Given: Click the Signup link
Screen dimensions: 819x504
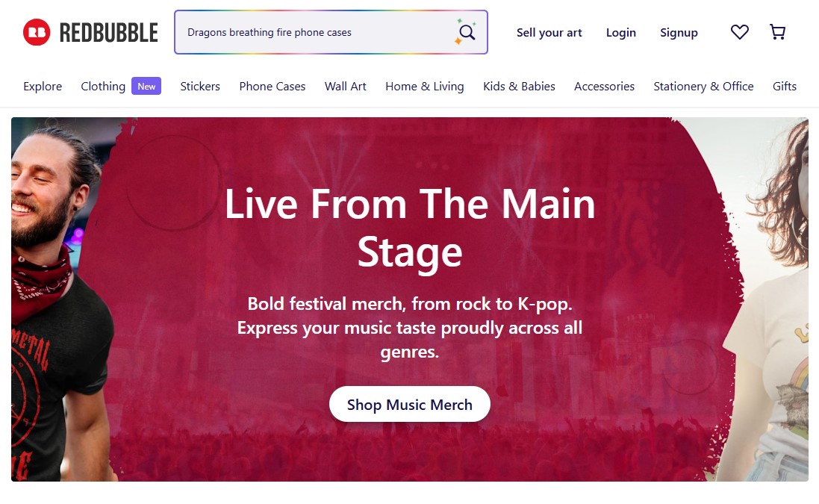Looking at the screenshot, I should click(x=679, y=33).
